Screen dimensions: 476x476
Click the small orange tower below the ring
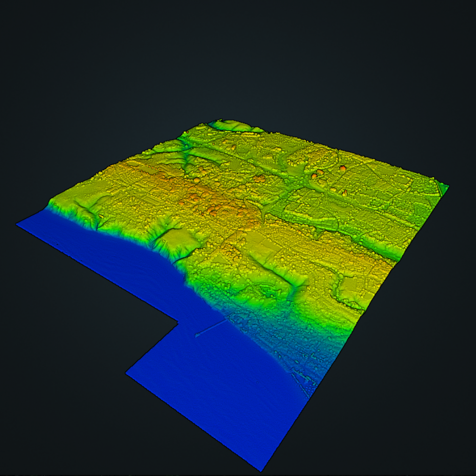click(x=346, y=192)
